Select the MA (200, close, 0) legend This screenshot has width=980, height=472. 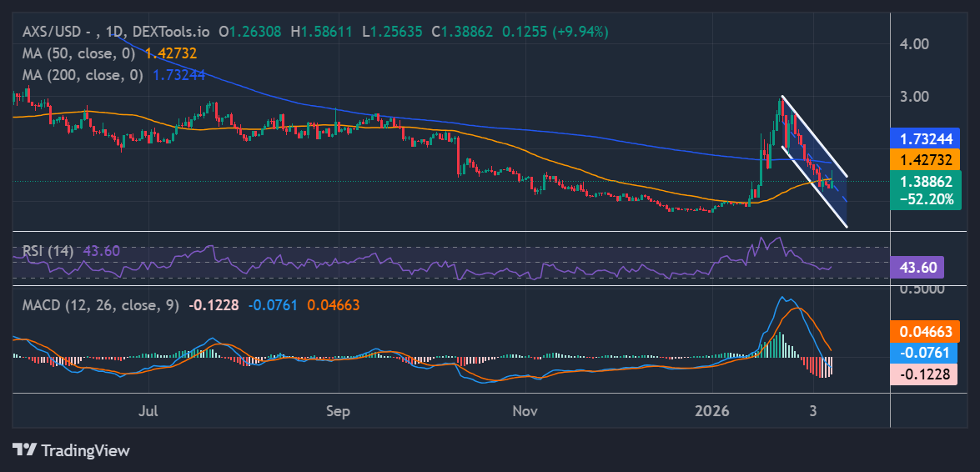pos(83,76)
